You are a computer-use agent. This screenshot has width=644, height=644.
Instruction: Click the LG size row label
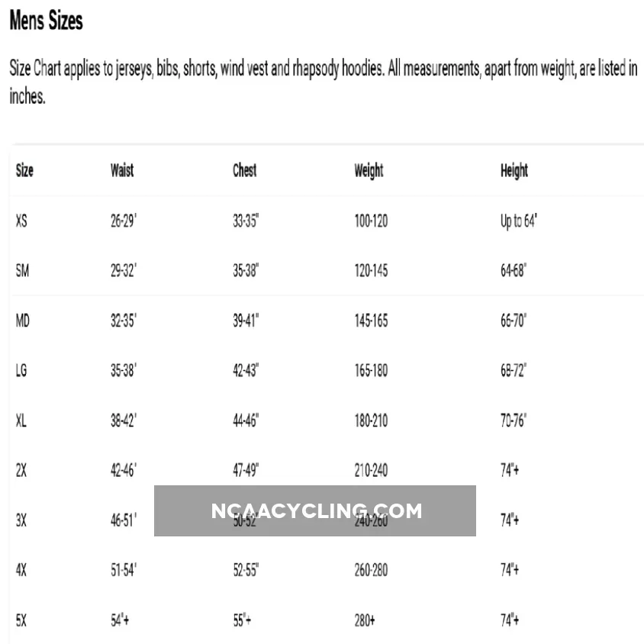[21, 370]
